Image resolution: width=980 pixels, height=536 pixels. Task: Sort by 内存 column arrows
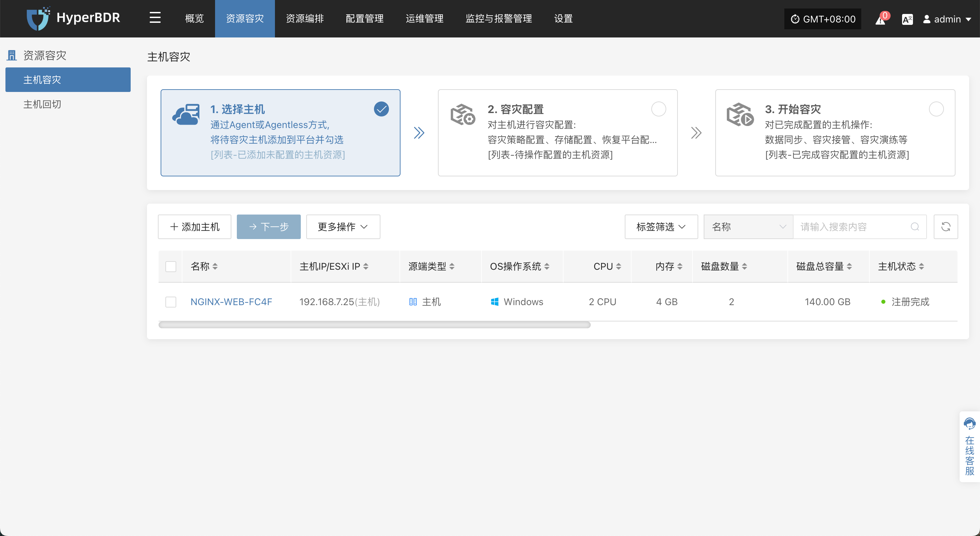click(x=680, y=267)
